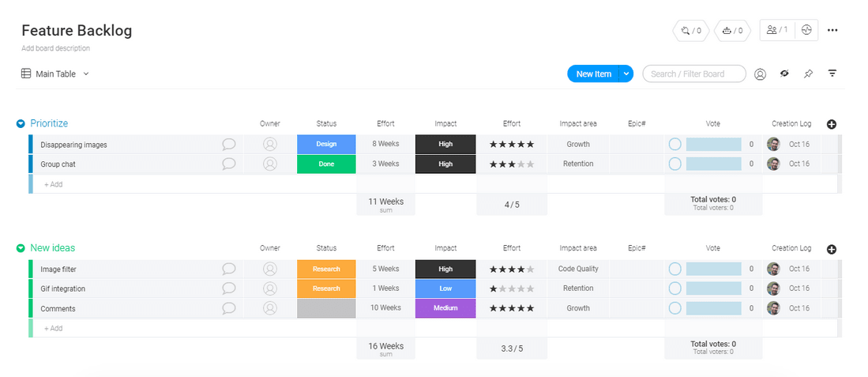Add column to Prioritize group
The image size is (868, 377).
(832, 124)
